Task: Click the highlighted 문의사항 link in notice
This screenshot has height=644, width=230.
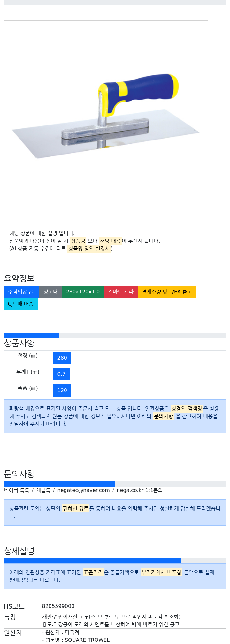Action: [x=164, y=416]
